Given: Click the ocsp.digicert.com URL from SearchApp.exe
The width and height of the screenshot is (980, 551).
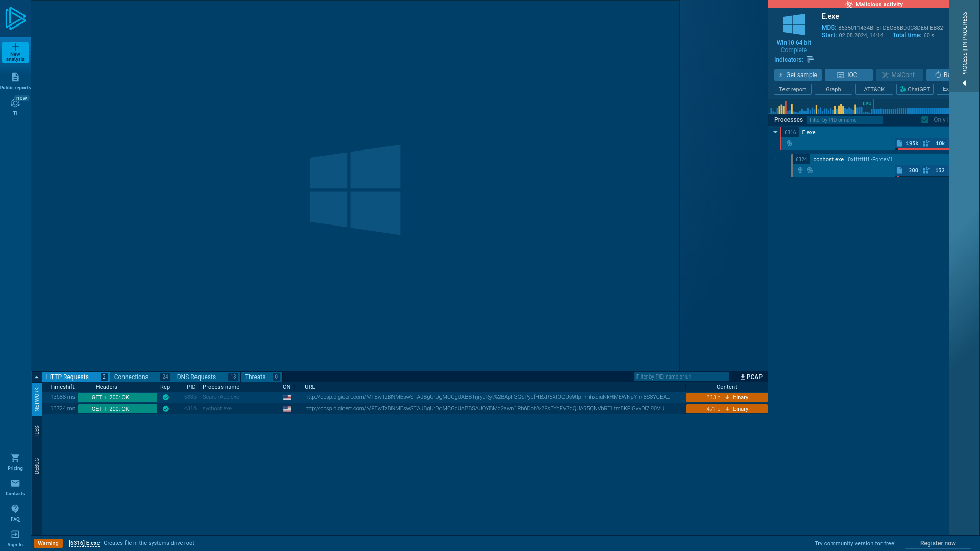Looking at the screenshot, I should point(487,397).
